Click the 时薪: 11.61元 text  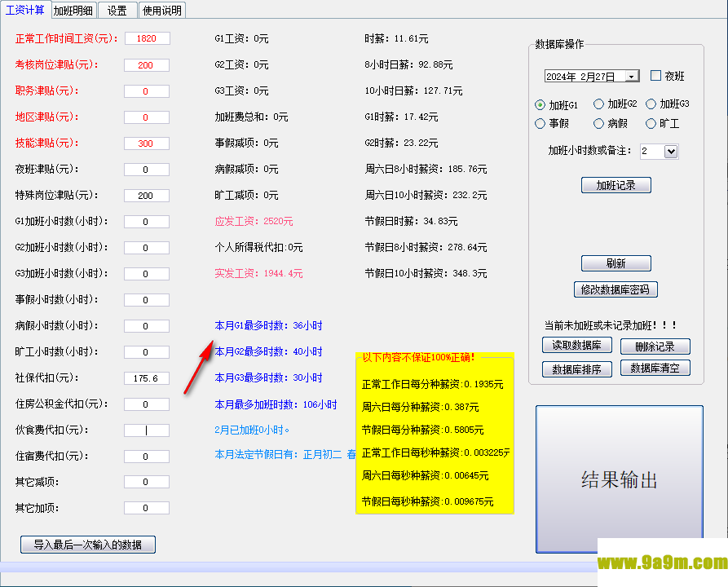point(396,38)
